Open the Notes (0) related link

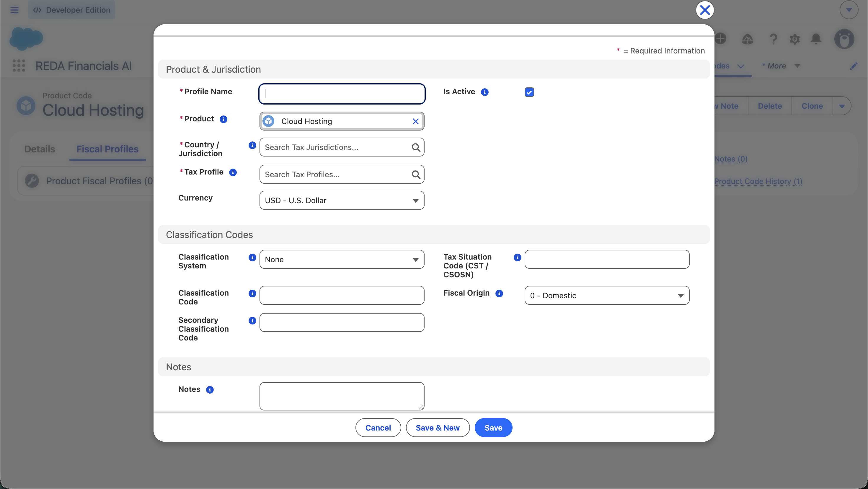pos(731,159)
